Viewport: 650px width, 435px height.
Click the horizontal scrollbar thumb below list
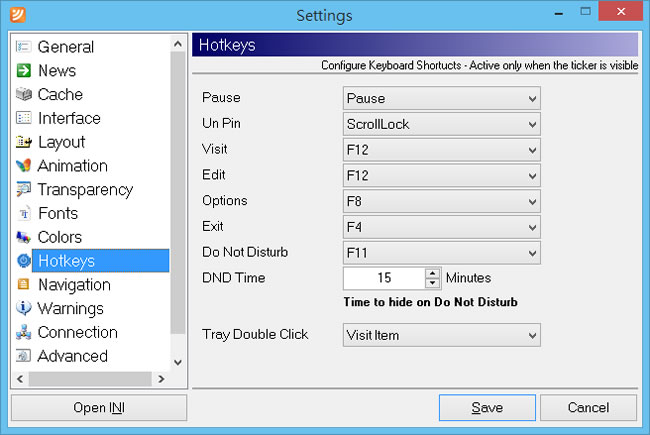point(90,379)
